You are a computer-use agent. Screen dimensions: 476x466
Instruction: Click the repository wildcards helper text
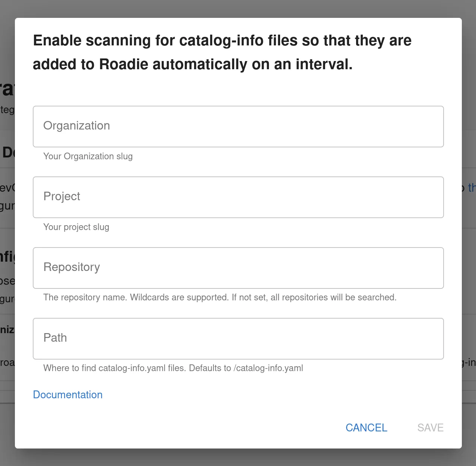220,297
